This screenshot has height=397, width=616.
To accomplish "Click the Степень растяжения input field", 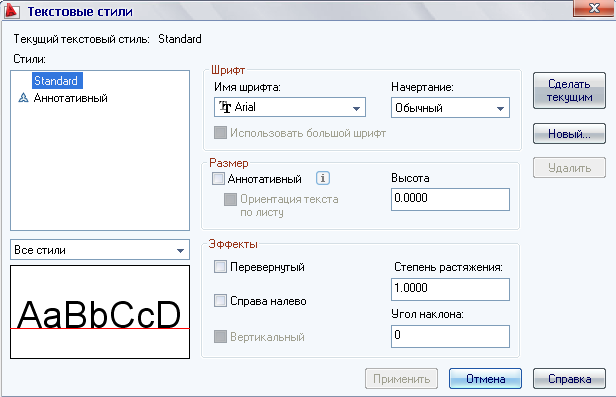I will [x=450, y=289].
